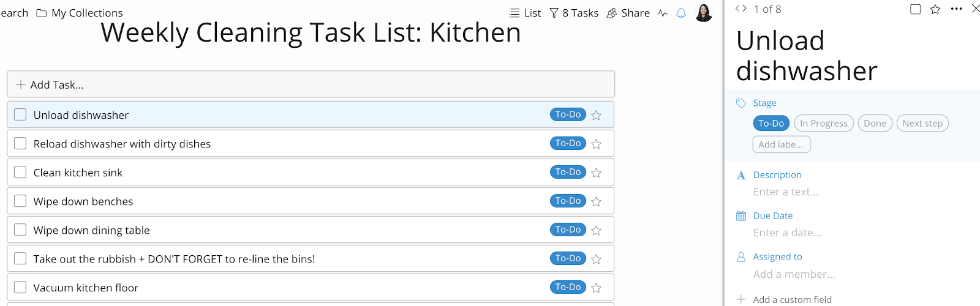Open the three-dot more options menu
The width and height of the screenshot is (980, 306).
(x=956, y=9)
